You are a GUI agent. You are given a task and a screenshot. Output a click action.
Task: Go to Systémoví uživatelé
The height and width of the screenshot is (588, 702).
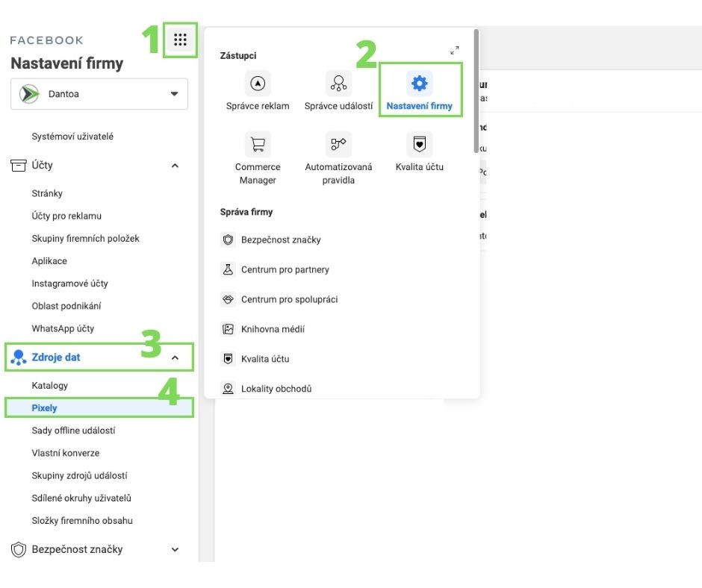click(x=72, y=137)
